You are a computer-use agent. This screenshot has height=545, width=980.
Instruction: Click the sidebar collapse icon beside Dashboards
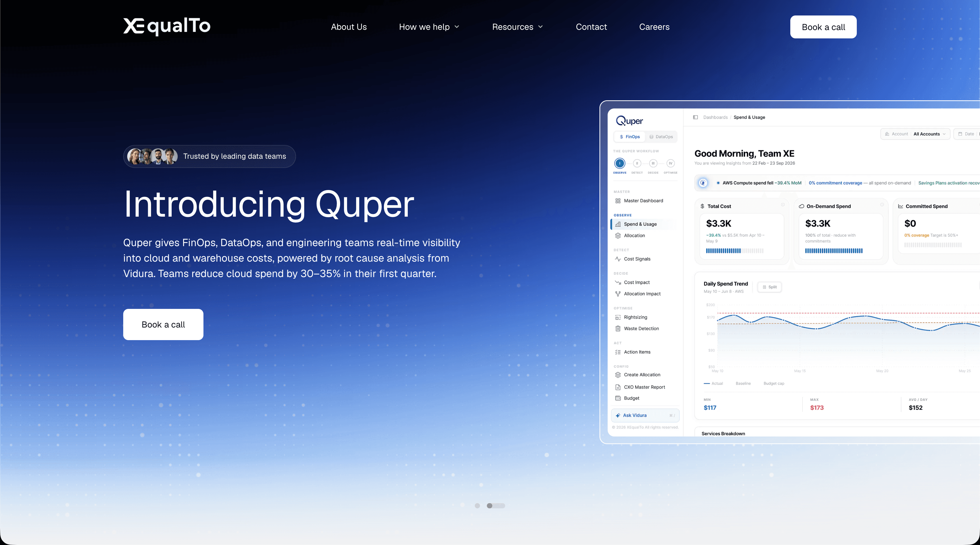[695, 117]
